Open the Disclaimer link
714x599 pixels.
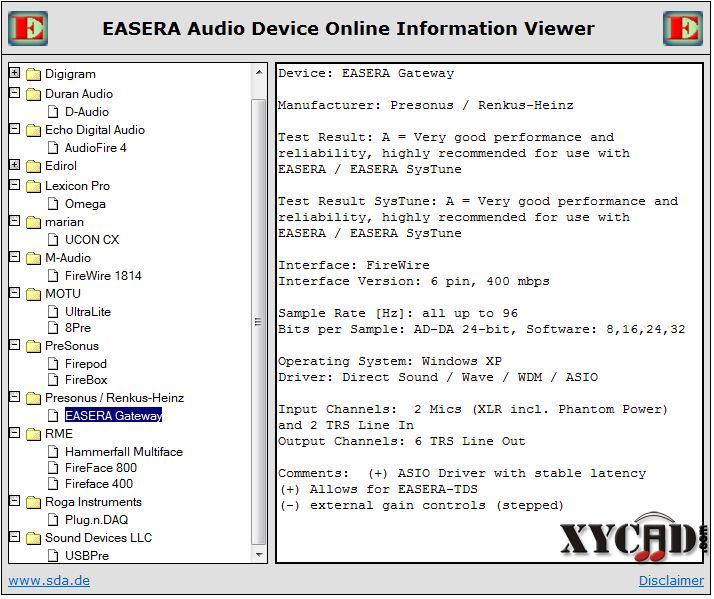point(671,580)
